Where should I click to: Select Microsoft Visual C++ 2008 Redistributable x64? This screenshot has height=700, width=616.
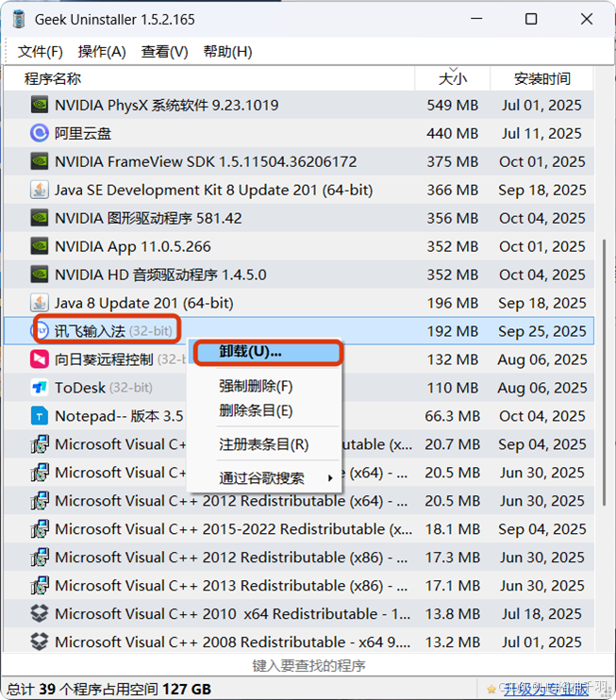pos(299,642)
